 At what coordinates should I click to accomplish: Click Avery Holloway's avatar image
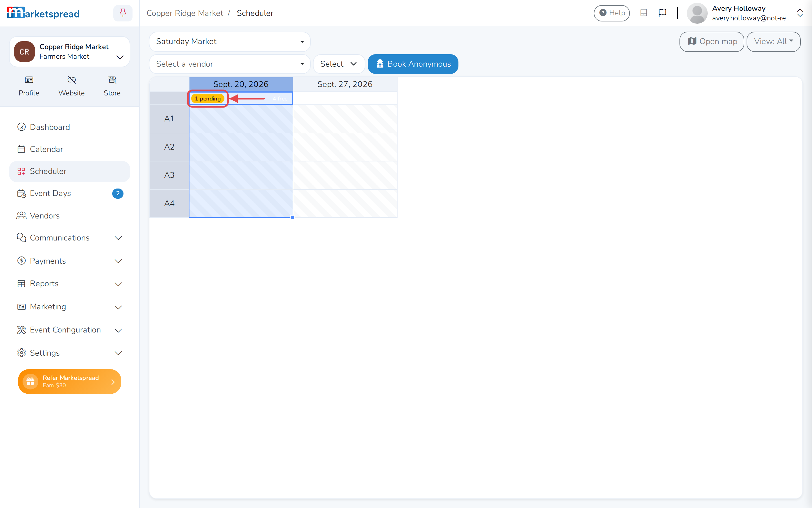[x=697, y=13]
